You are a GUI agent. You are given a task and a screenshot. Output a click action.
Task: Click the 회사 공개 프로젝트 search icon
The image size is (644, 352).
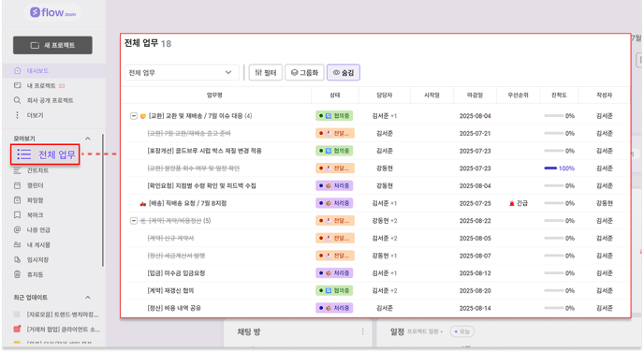(17, 100)
